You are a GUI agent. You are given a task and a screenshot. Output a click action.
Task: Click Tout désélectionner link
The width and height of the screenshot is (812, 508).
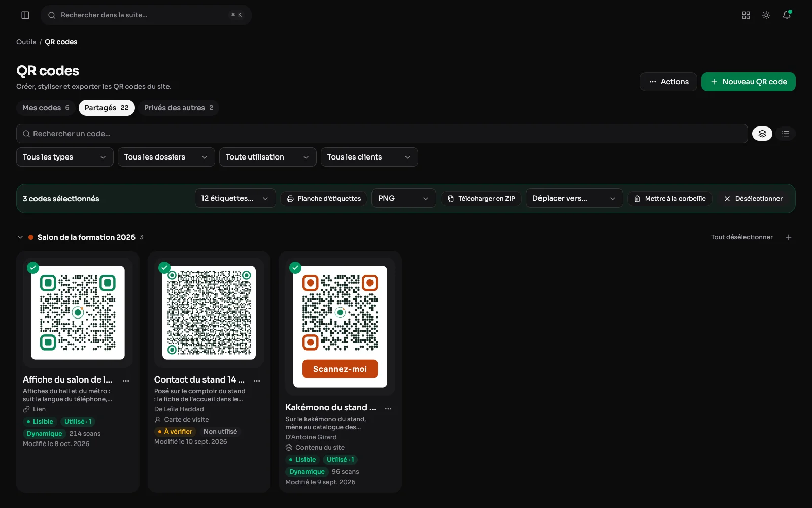click(x=741, y=237)
